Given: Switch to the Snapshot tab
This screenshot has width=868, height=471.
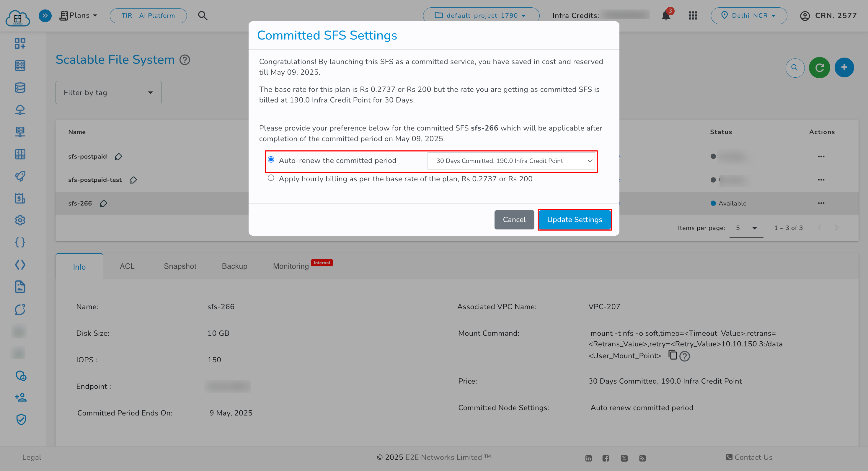Looking at the screenshot, I should [x=180, y=266].
